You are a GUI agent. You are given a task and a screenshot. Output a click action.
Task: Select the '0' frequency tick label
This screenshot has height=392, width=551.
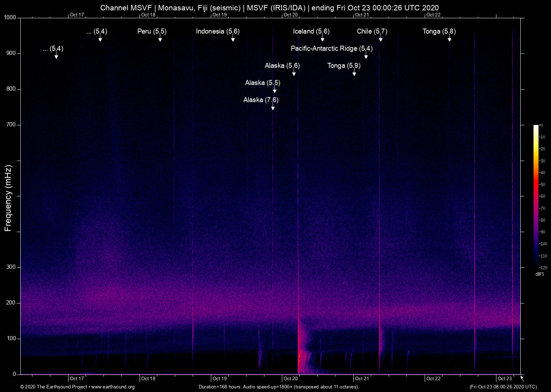[15, 375]
